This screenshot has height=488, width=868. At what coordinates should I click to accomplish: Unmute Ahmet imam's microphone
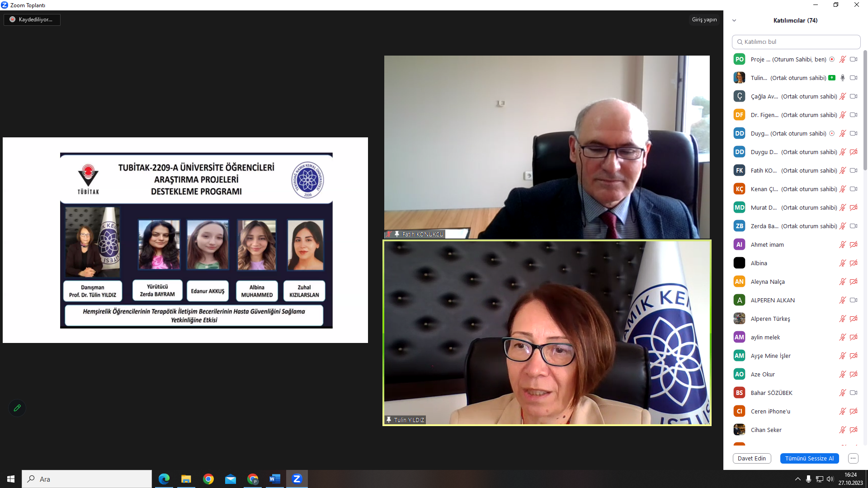(842, 244)
